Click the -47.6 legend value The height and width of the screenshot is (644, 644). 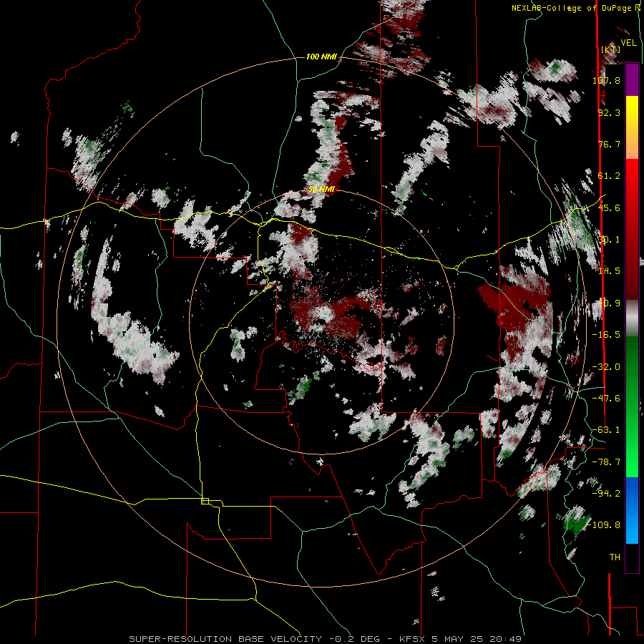(606, 399)
